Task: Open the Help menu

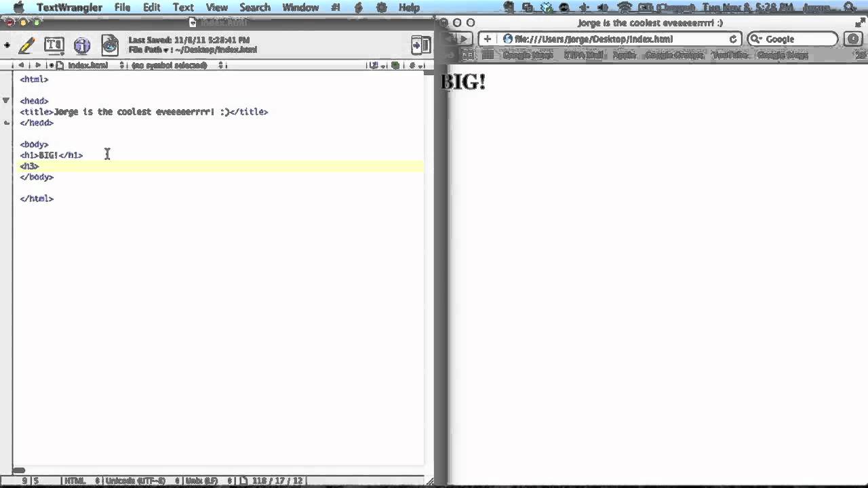Action: [409, 7]
